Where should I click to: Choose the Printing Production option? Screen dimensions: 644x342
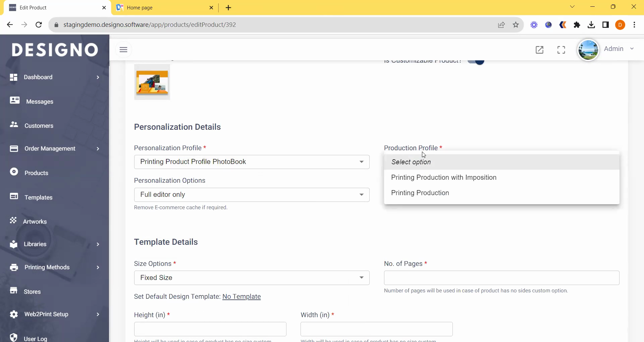pyautogui.click(x=420, y=193)
